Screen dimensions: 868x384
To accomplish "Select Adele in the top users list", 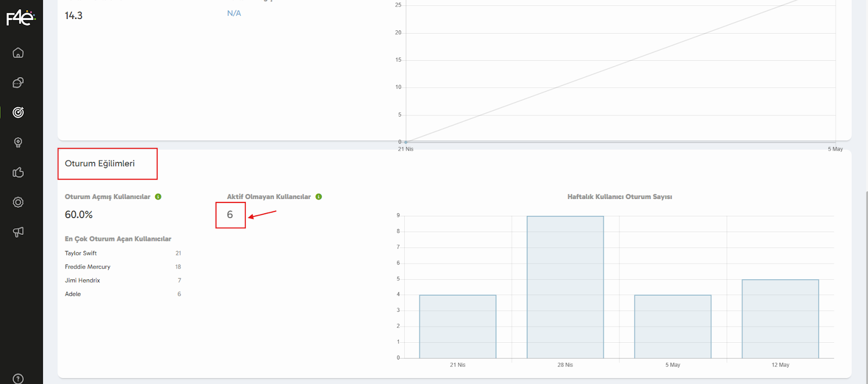I will click(73, 294).
